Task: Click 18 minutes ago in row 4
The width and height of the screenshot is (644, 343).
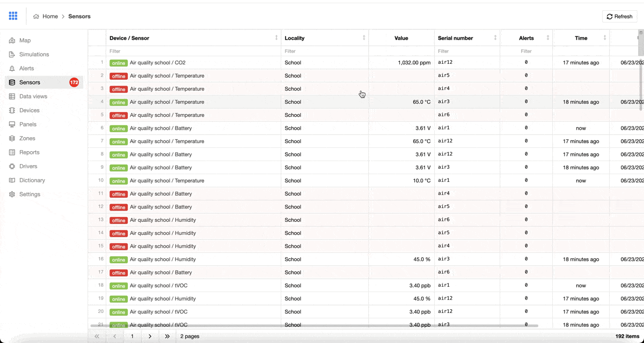Action: [581, 102]
